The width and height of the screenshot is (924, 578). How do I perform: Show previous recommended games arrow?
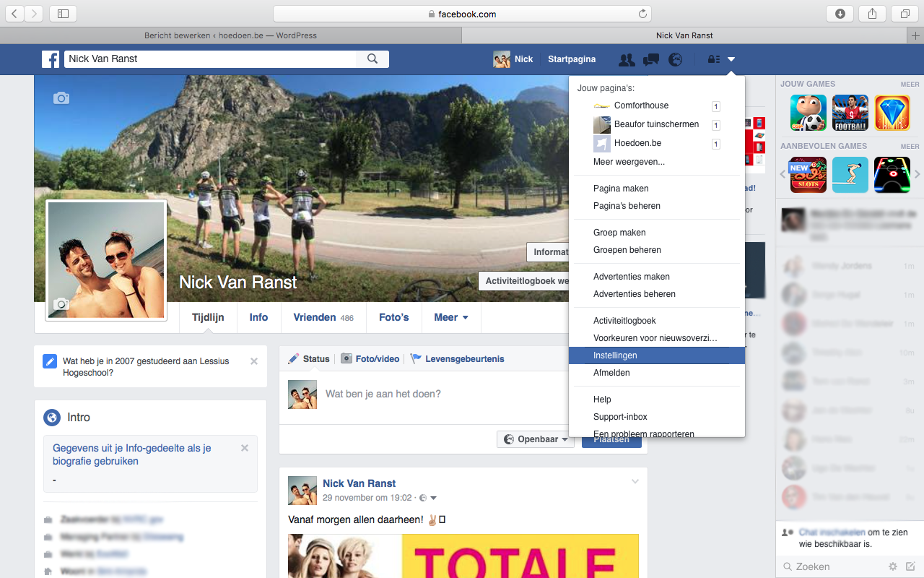point(783,174)
